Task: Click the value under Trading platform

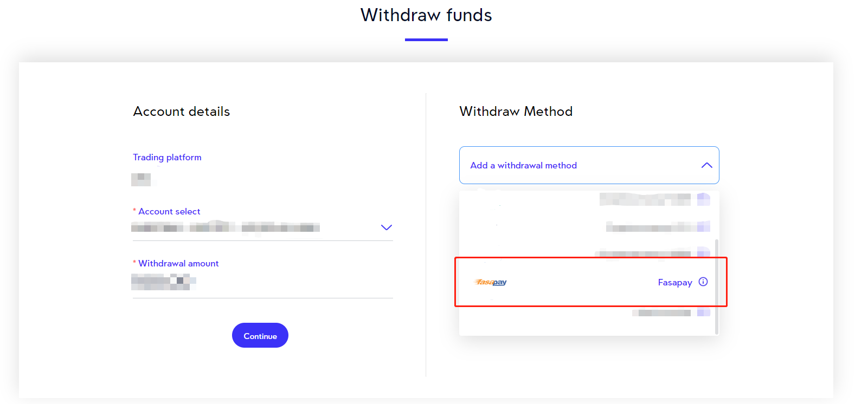Action: [141, 179]
